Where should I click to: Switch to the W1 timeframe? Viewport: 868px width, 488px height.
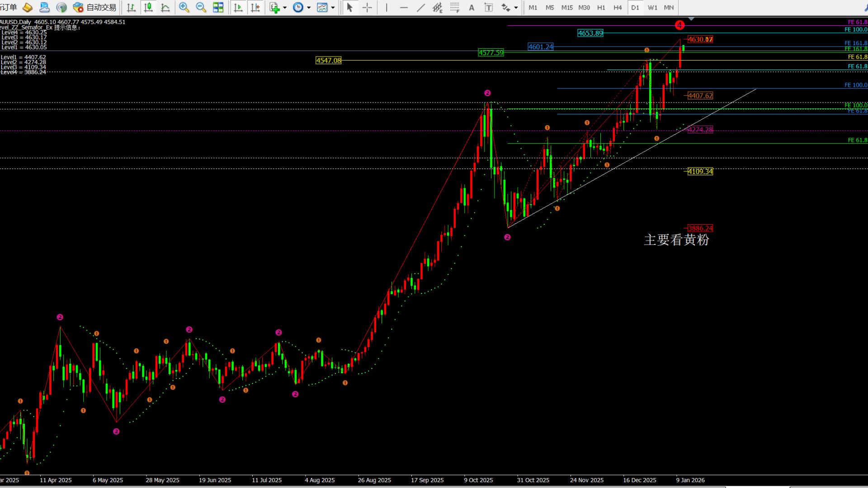652,7
